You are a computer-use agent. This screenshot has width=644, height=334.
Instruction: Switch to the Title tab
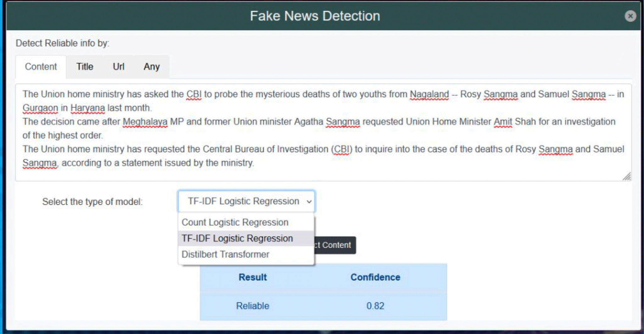click(84, 66)
